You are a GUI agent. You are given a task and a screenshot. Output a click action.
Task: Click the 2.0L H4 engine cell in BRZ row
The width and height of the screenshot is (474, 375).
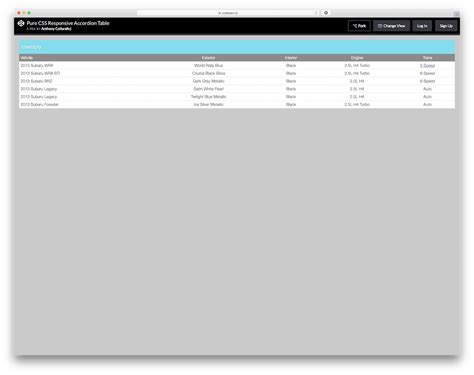point(357,81)
